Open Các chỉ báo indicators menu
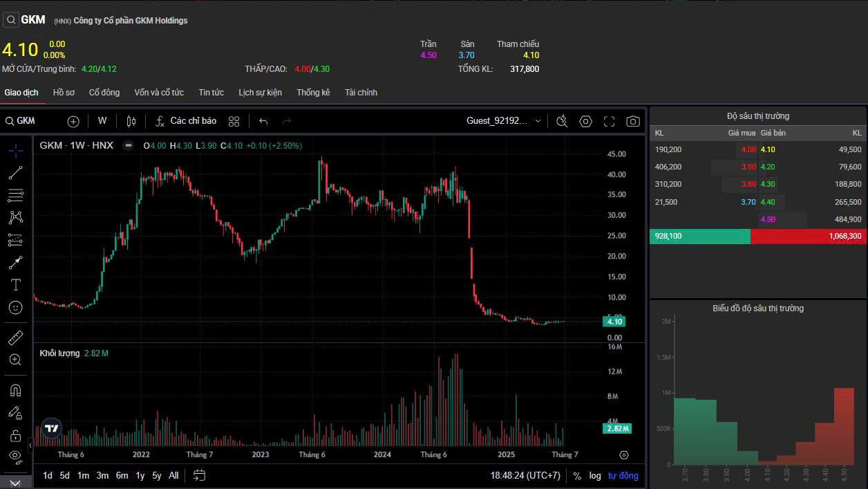 click(x=186, y=121)
